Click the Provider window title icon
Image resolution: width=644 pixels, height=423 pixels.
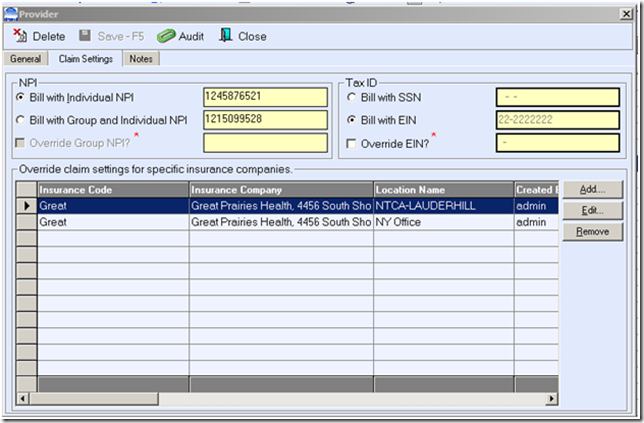(x=11, y=14)
